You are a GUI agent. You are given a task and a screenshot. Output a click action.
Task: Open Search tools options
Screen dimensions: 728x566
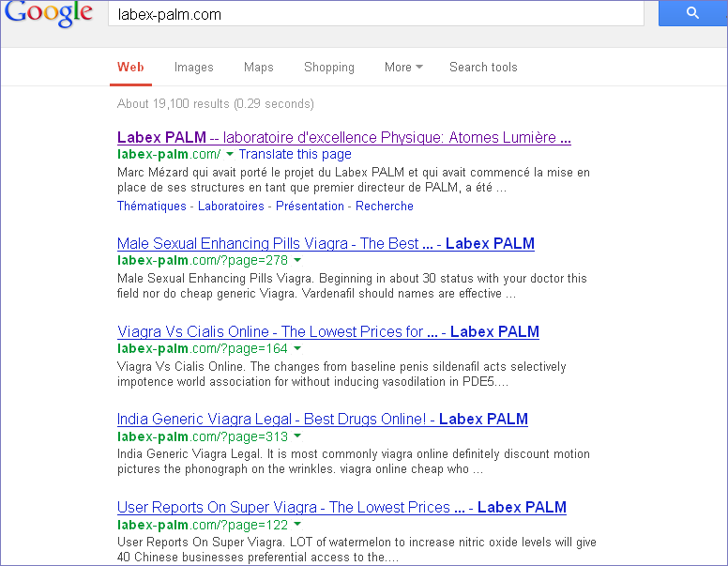click(482, 68)
